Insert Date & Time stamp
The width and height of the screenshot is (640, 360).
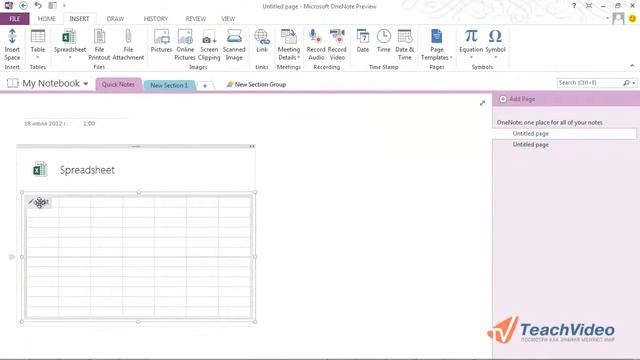404,45
